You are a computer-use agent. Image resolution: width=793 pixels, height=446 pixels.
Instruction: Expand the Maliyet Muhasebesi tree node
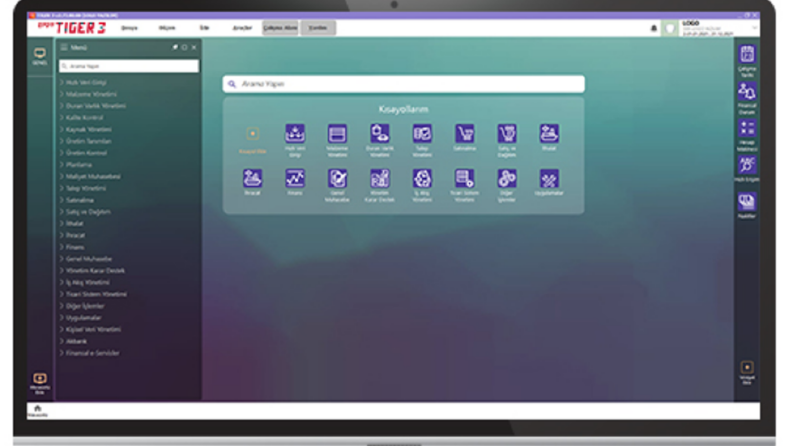click(x=62, y=176)
